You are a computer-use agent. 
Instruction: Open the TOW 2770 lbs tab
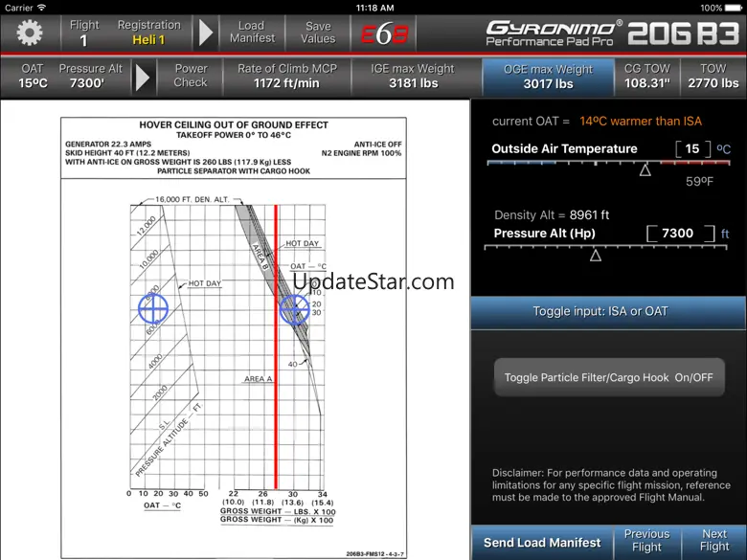713,76
